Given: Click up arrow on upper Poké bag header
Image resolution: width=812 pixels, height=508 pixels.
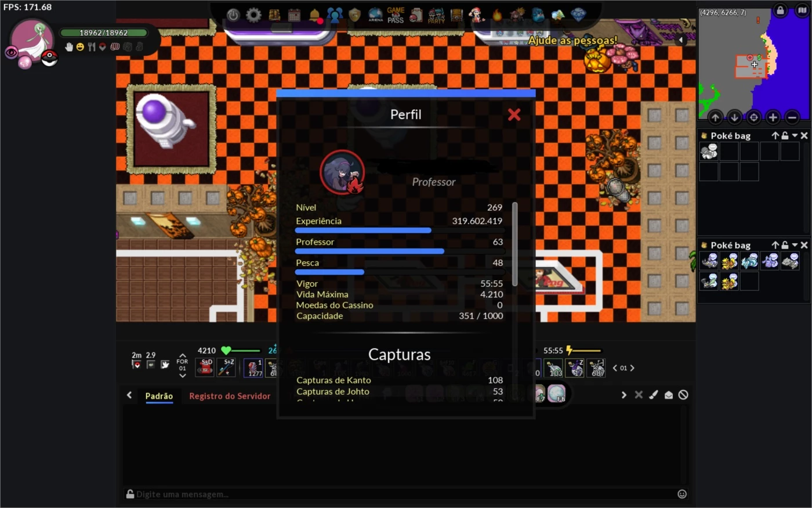Looking at the screenshot, I should pyautogui.click(x=775, y=135).
